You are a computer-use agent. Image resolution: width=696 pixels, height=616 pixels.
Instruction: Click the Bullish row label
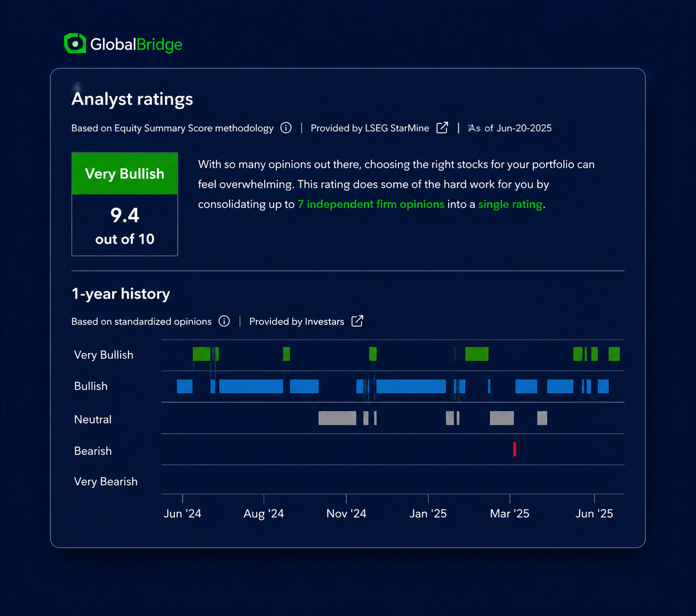click(x=91, y=386)
